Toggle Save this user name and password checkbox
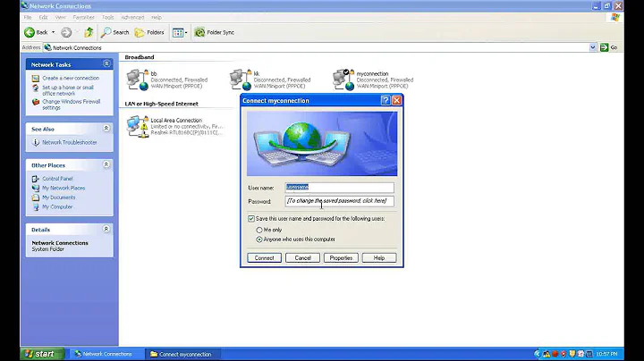This screenshot has height=361, width=644. tap(251, 219)
